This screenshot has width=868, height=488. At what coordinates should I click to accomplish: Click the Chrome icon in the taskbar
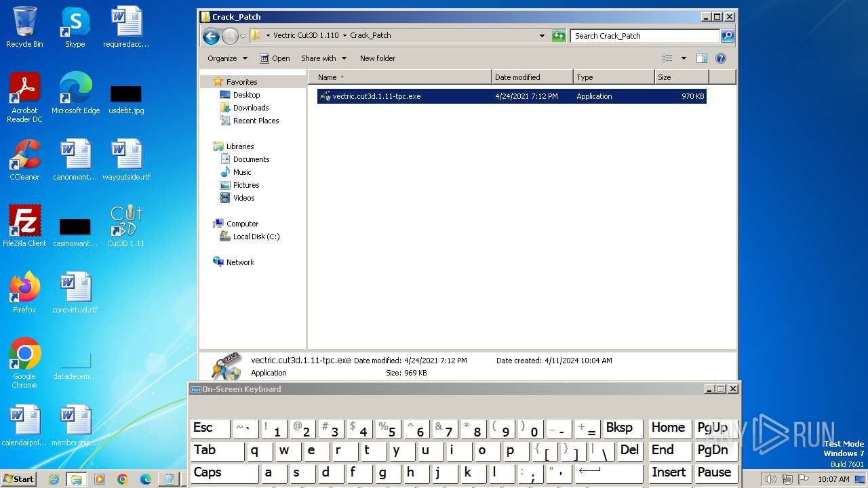(x=123, y=479)
